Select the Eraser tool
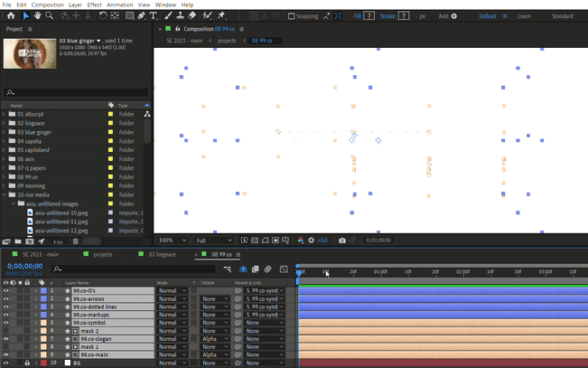 (192, 15)
